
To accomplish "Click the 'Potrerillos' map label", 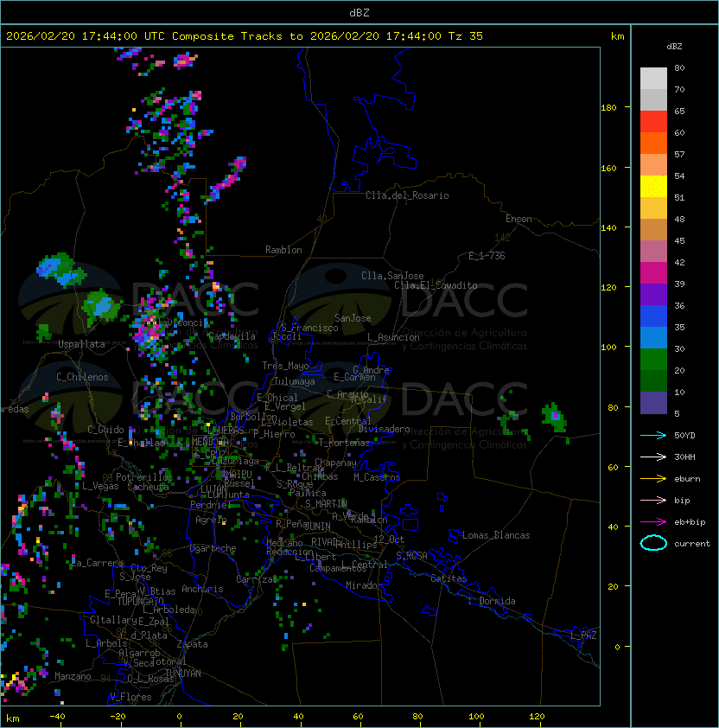I will tap(144, 476).
